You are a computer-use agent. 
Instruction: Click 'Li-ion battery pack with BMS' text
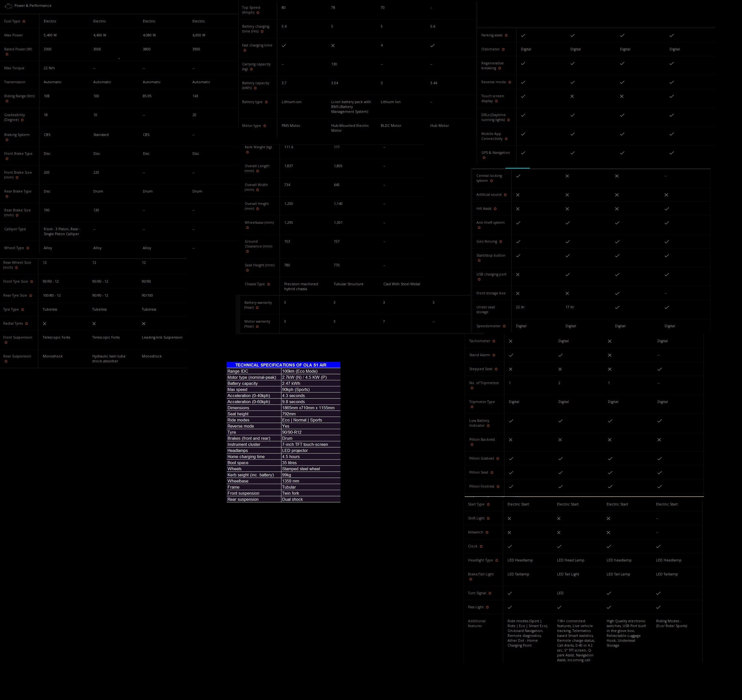pos(351,107)
